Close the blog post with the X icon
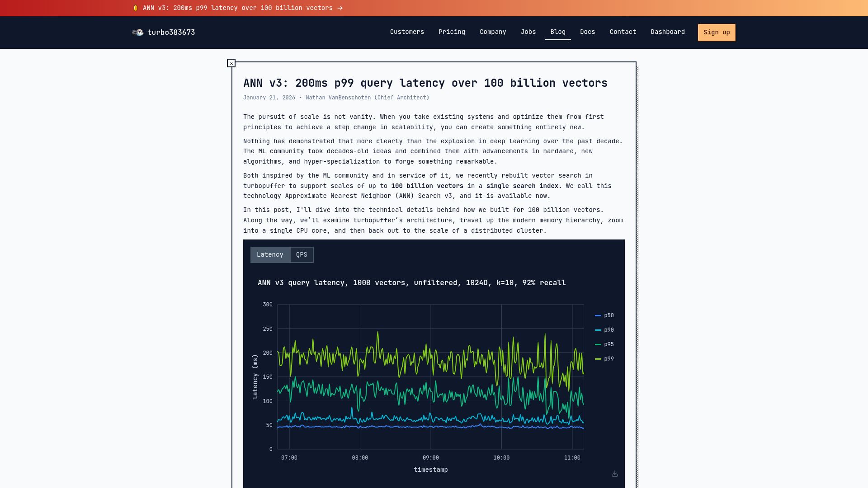 click(x=231, y=63)
